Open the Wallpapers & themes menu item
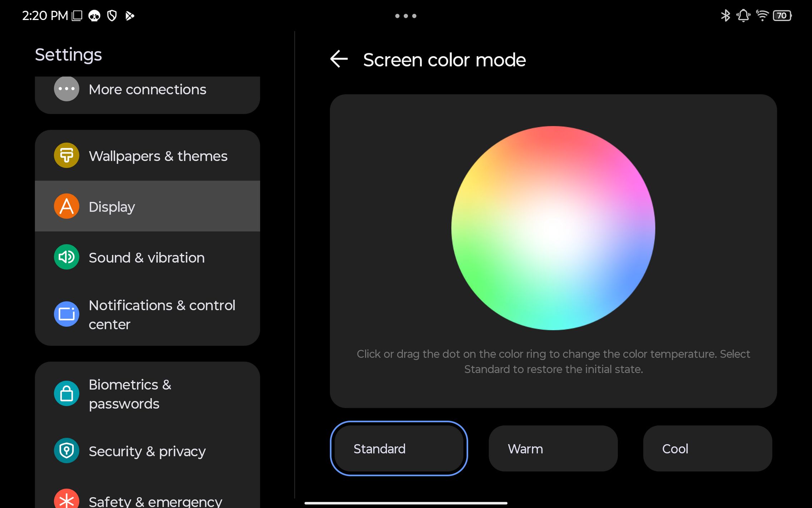This screenshot has height=508, width=812. pos(158,156)
